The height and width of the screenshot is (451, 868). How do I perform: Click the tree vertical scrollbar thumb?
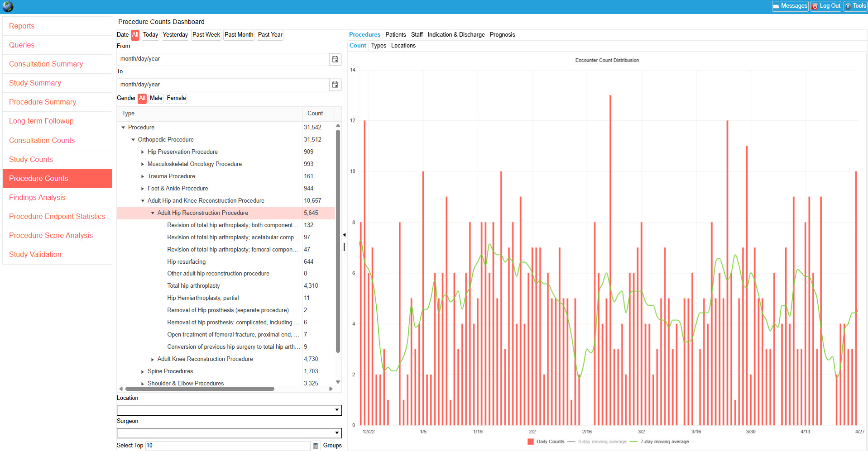point(338,241)
